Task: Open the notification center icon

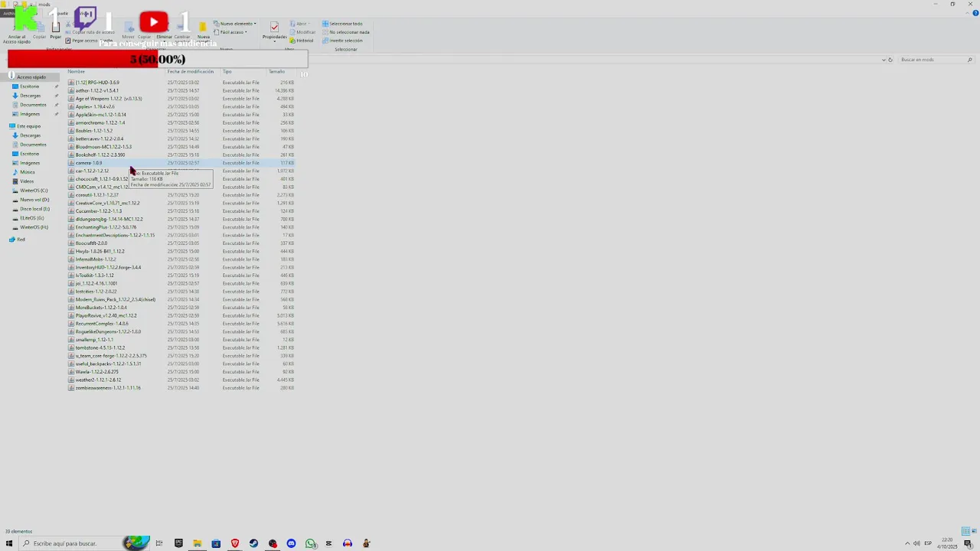Action: [968, 543]
